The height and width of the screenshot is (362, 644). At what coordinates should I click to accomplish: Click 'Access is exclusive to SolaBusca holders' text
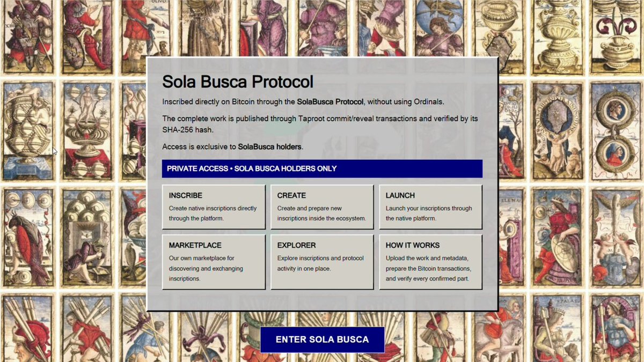(x=232, y=146)
